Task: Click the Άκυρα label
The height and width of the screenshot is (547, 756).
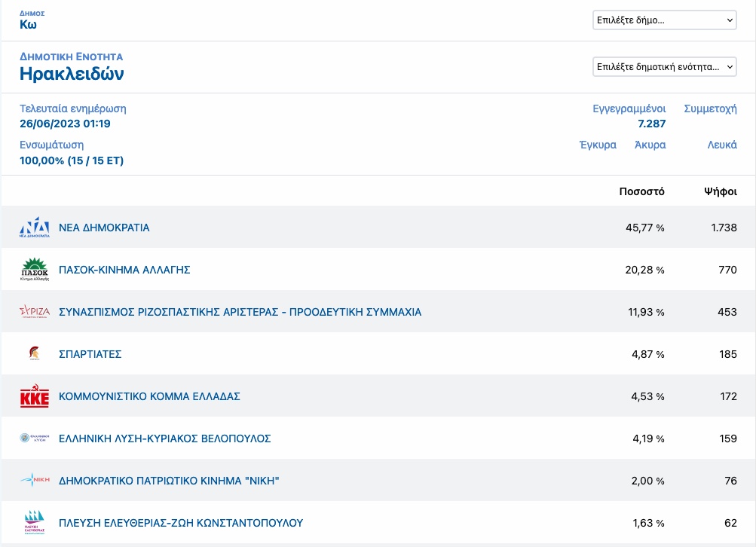Action: point(650,145)
